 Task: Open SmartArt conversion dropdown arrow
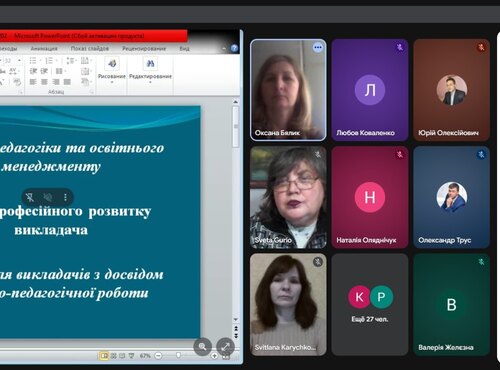coord(90,82)
